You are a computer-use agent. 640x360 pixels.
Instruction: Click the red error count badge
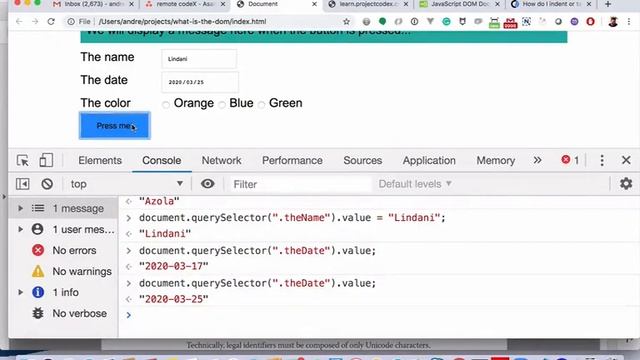[570, 160]
